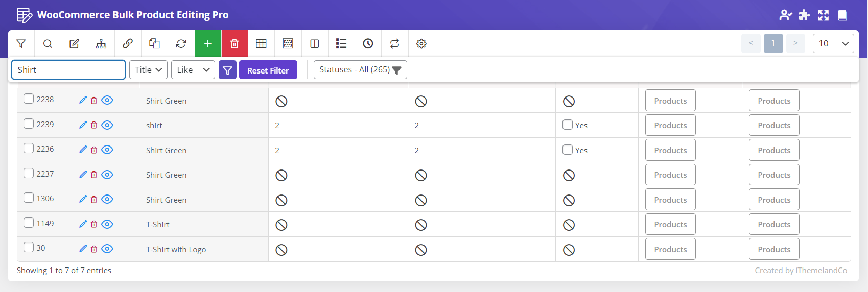Screen dimensions: 868x292
Task: Click the Reset Filter button
Action: [268, 70]
